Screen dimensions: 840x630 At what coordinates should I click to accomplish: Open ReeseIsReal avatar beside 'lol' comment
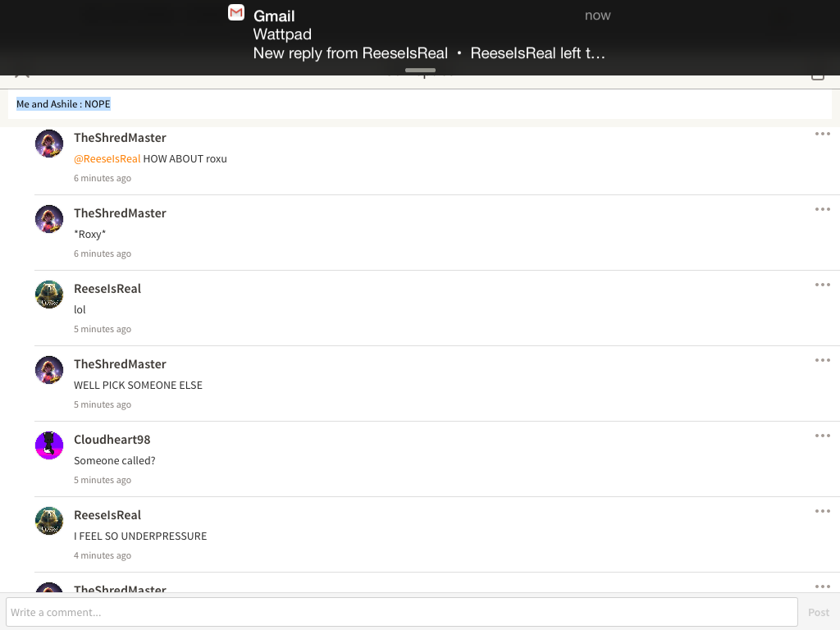click(49, 294)
